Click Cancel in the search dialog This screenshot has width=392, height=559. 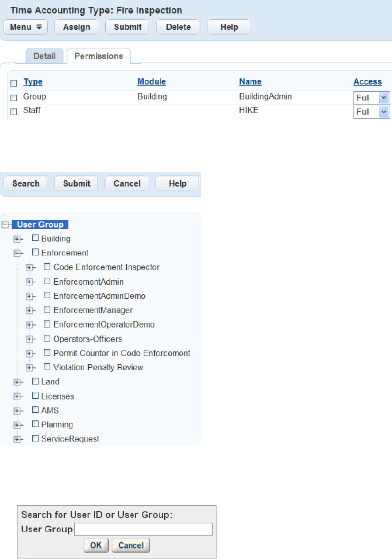pos(131,545)
